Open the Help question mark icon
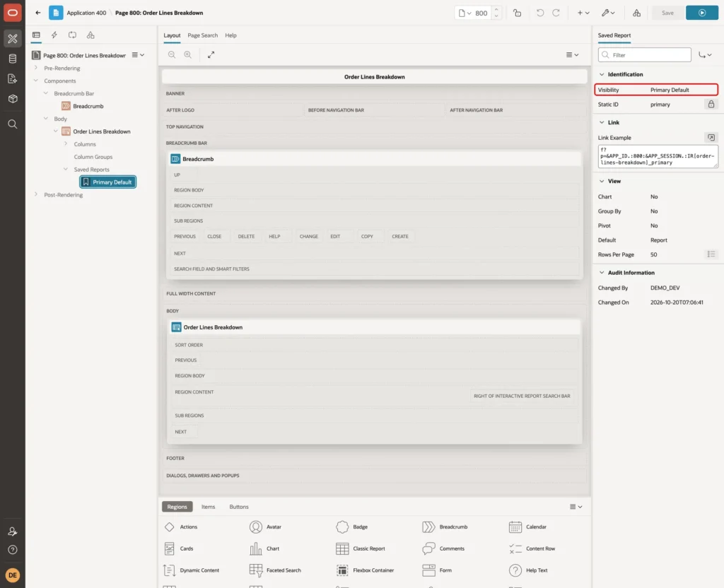Image resolution: width=724 pixels, height=588 pixels. point(13,550)
